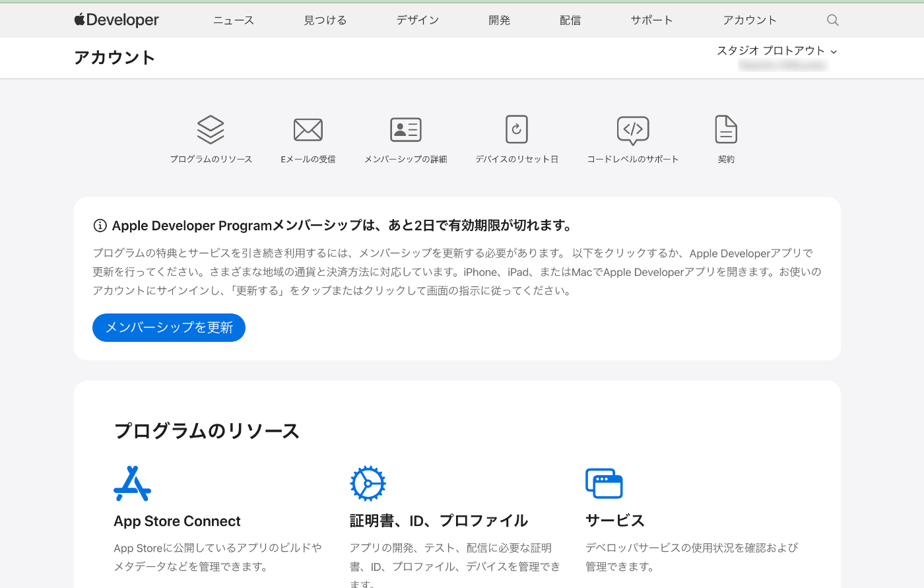Click the デバイスのリセット日 reset icon
Image resolution: width=924 pixels, height=588 pixels.
point(517,129)
